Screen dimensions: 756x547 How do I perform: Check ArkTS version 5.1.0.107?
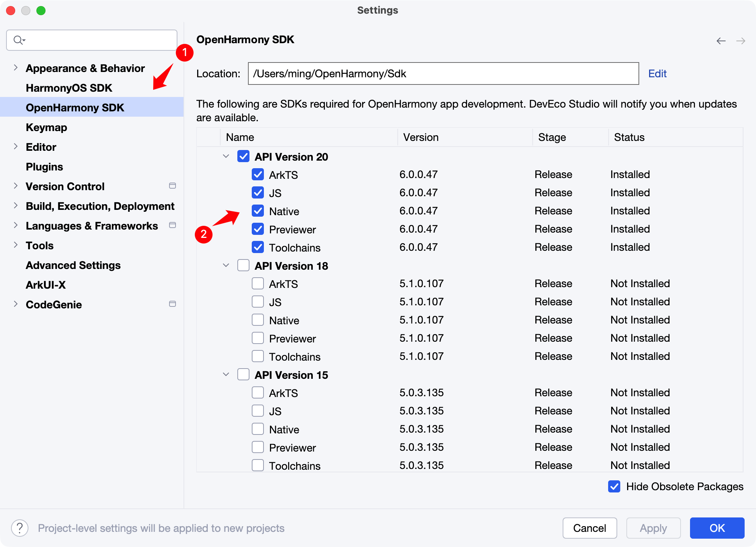coord(258,283)
